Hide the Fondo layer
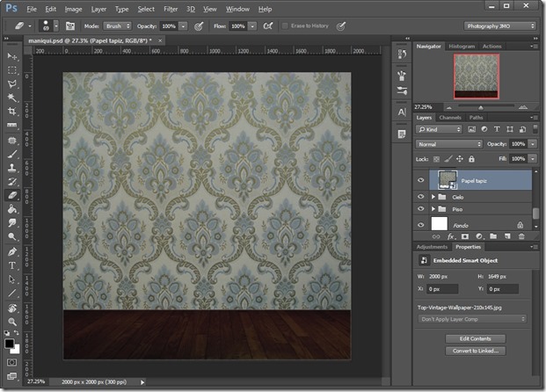Image resolution: width=546 pixels, height=392 pixels. coord(420,225)
